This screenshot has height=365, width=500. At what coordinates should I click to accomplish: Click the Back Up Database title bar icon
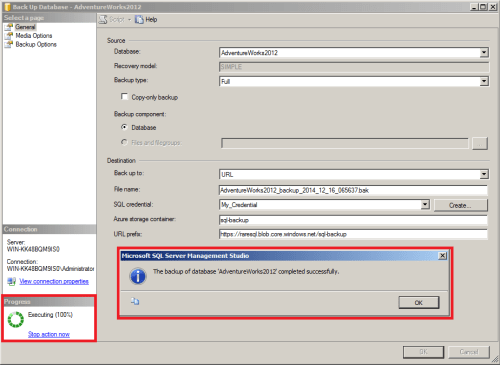(7, 7)
